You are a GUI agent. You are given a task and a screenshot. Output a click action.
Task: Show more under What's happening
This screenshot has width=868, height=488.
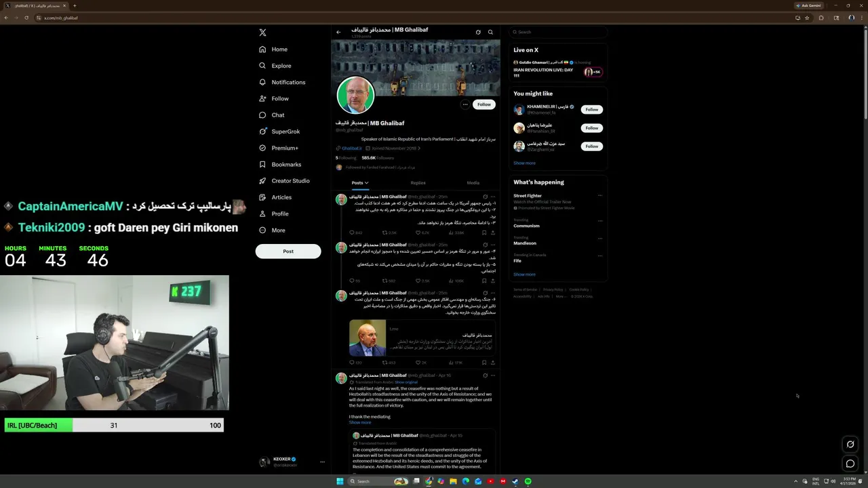tap(524, 274)
